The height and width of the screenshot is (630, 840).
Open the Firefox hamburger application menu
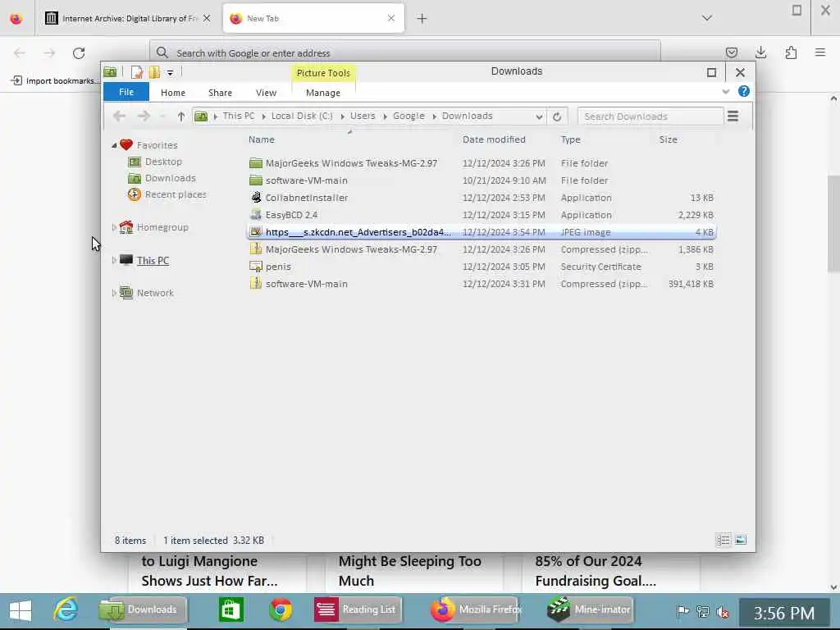(x=820, y=52)
